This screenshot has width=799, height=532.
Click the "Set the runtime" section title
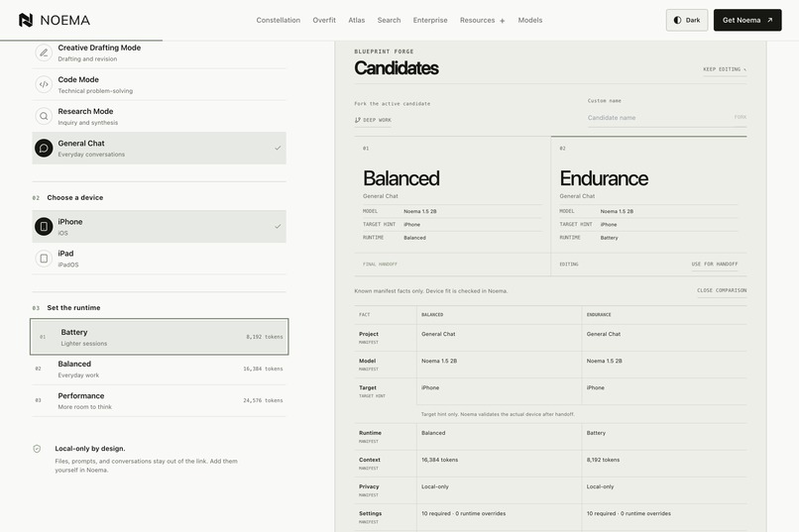click(x=73, y=307)
